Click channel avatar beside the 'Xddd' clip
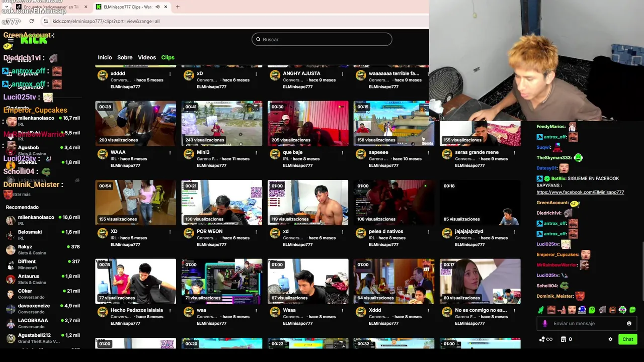Image resolution: width=644 pixels, height=362 pixels. coord(361,312)
